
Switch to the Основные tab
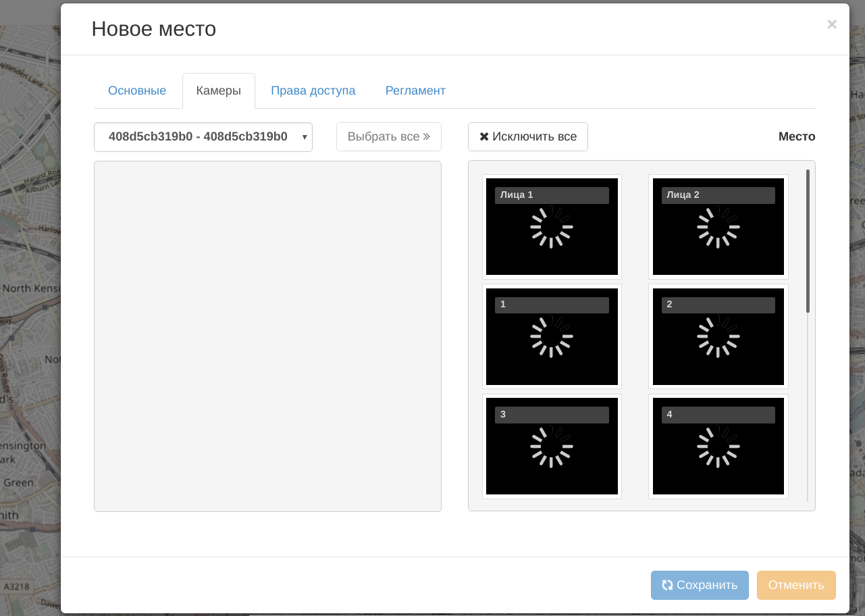click(137, 91)
